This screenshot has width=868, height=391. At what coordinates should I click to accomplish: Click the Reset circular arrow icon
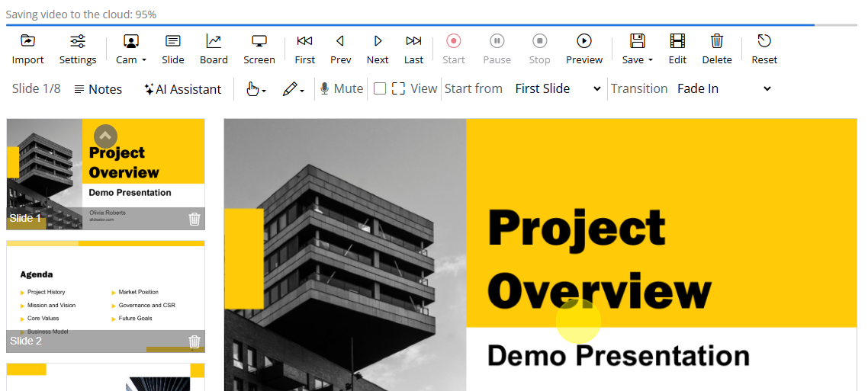[764, 41]
